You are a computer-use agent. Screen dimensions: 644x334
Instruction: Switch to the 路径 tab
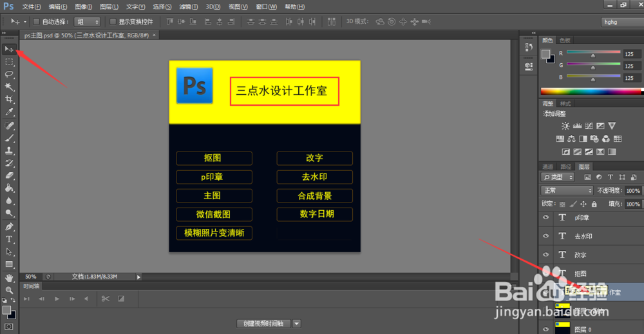click(x=565, y=166)
